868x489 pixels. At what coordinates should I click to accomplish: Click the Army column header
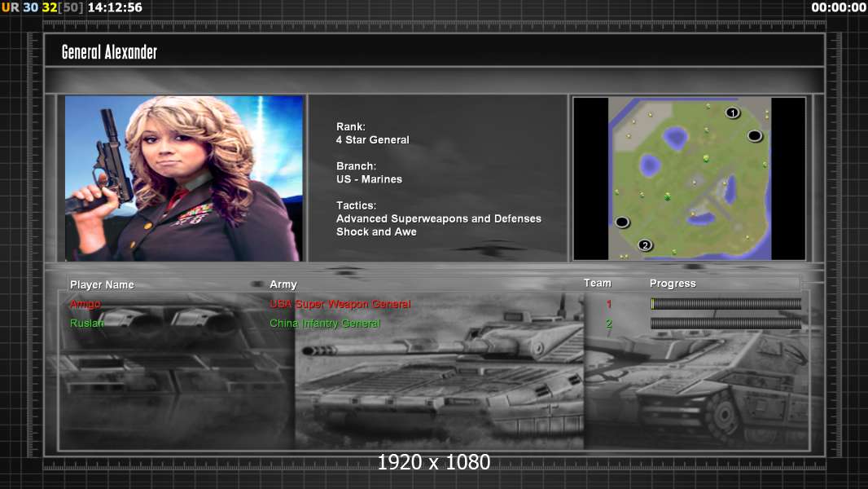[283, 284]
